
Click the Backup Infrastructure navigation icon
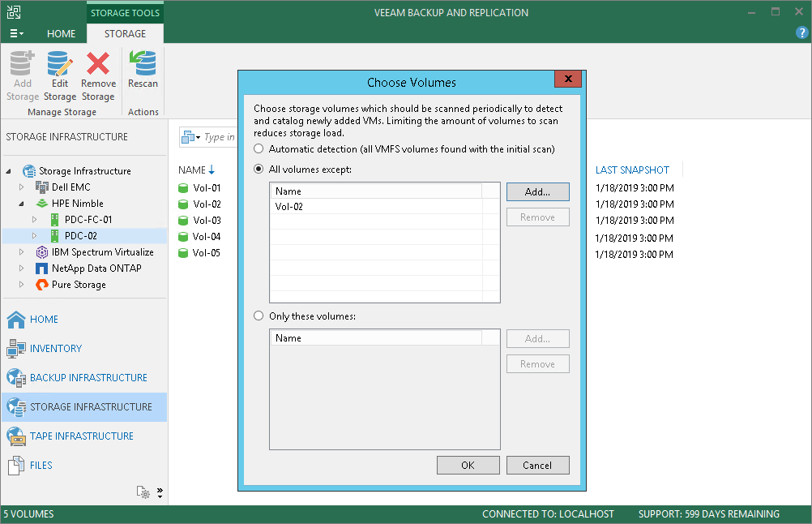coord(16,378)
